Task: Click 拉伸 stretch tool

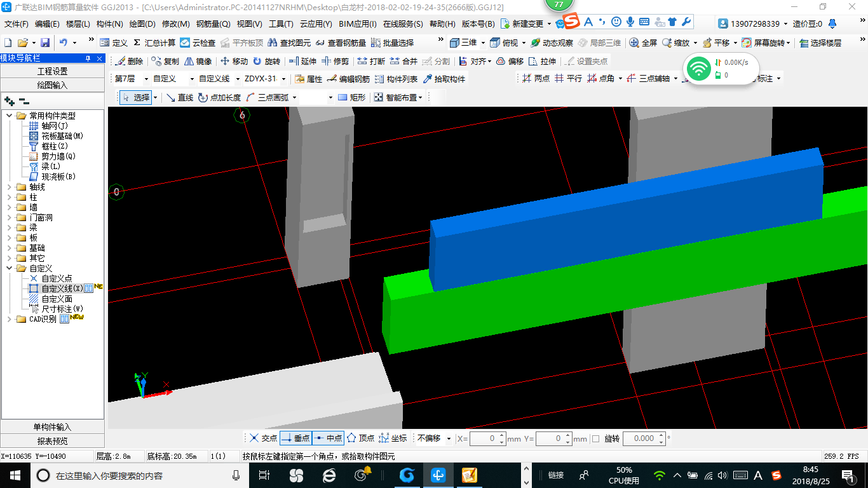Action: [x=542, y=62]
